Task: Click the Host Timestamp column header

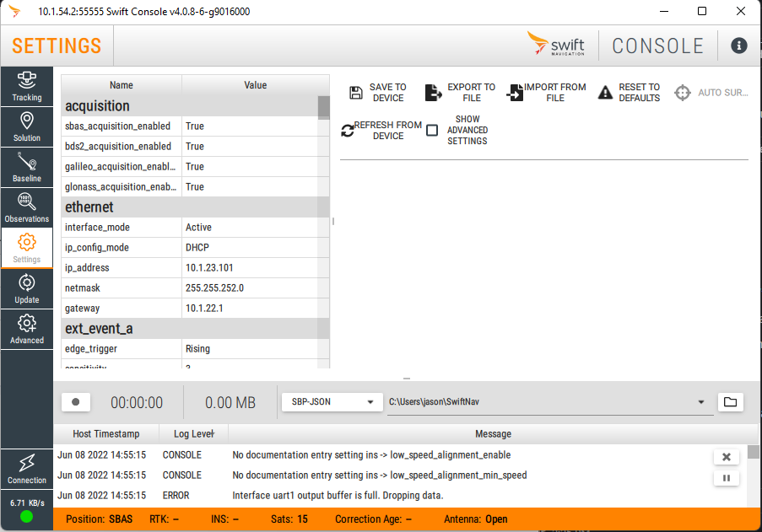Action: coord(106,434)
